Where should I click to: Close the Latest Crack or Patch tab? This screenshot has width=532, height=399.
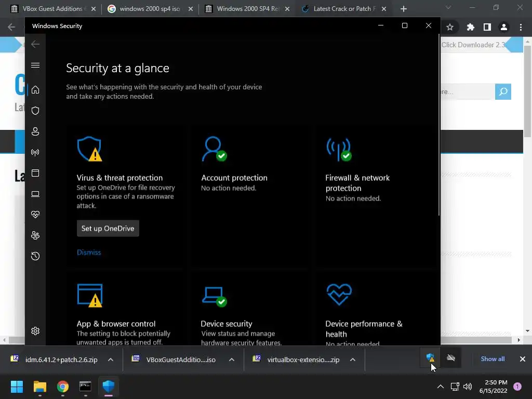384,9
